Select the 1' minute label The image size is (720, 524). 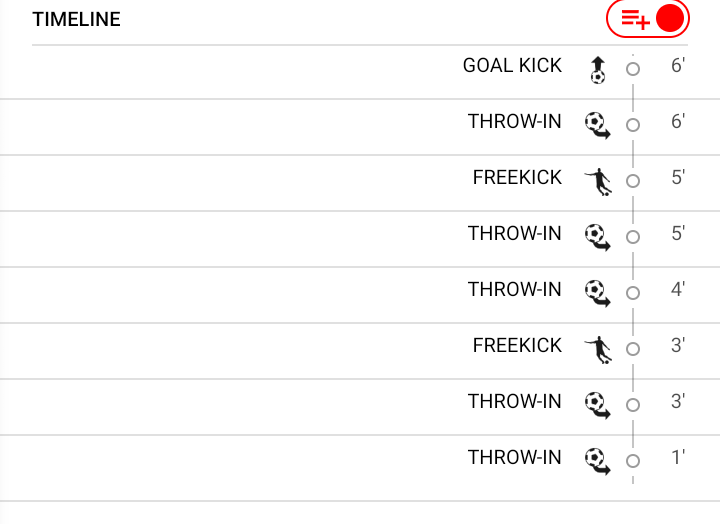coord(678,458)
